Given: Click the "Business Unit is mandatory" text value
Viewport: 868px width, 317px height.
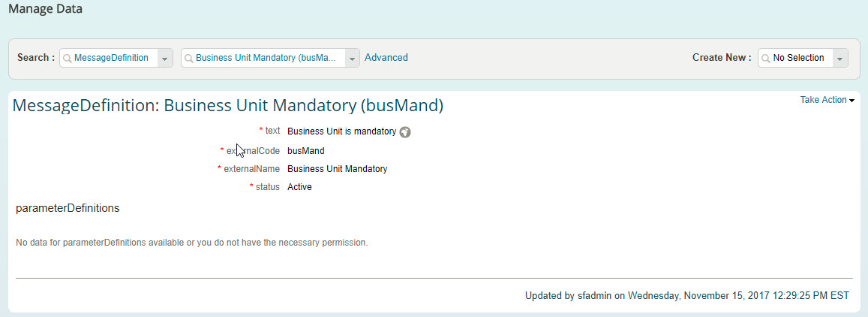Looking at the screenshot, I should tap(341, 132).
